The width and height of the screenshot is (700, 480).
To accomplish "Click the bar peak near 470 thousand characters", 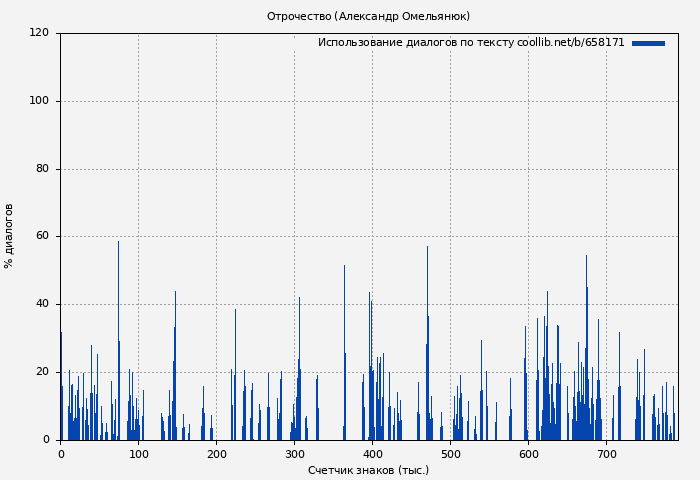I will [427, 248].
